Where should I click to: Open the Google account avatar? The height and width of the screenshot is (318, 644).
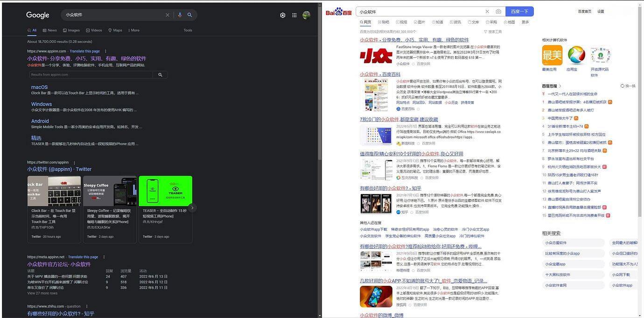click(x=307, y=15)
